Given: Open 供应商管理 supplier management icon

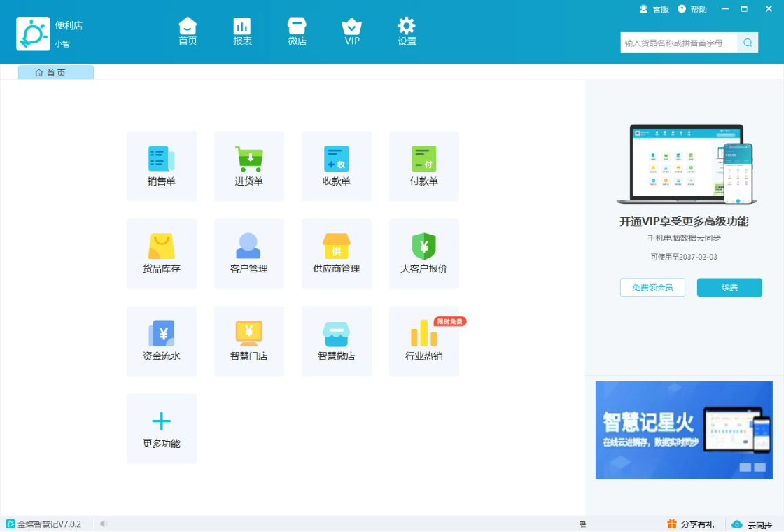Looking at the screenshot, I should (x=337, y=247).
